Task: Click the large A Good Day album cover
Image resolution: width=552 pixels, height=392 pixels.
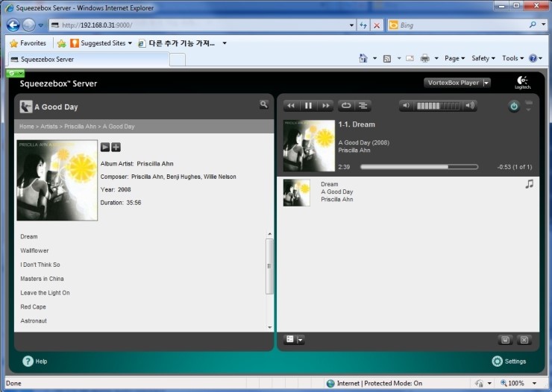Action: click(x=57, y=180)
